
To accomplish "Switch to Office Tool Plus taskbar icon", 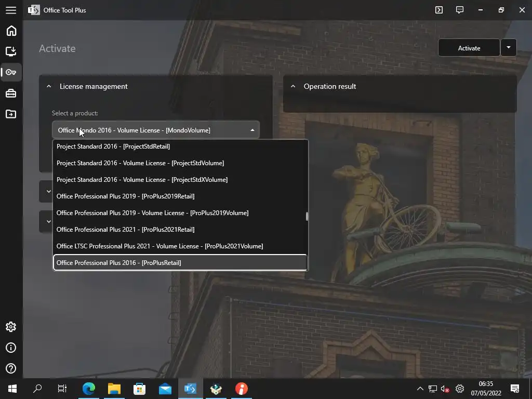I will pyautogui.click(x=190, y=389).
